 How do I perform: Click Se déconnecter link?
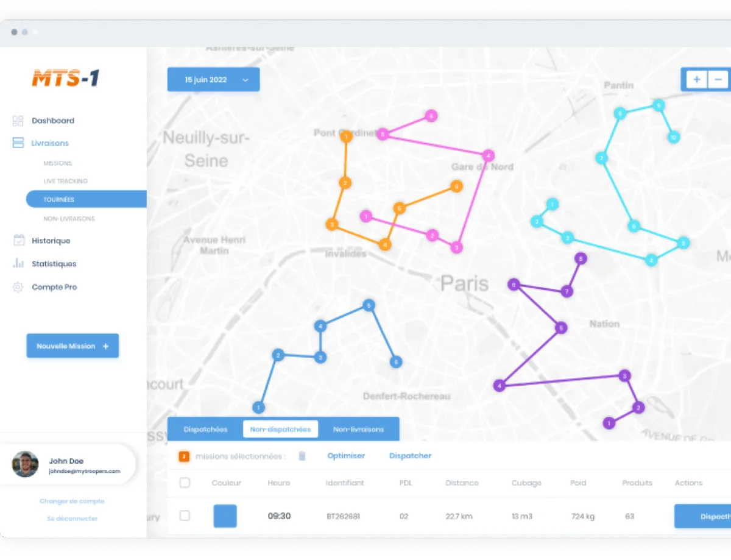coord(72,519)
